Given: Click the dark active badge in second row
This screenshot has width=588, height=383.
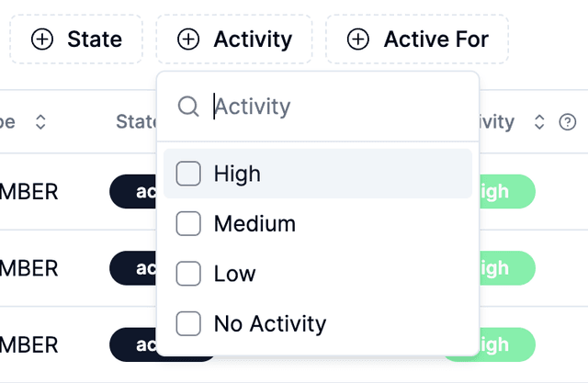Looking at the screenshot, I should 132,268.
